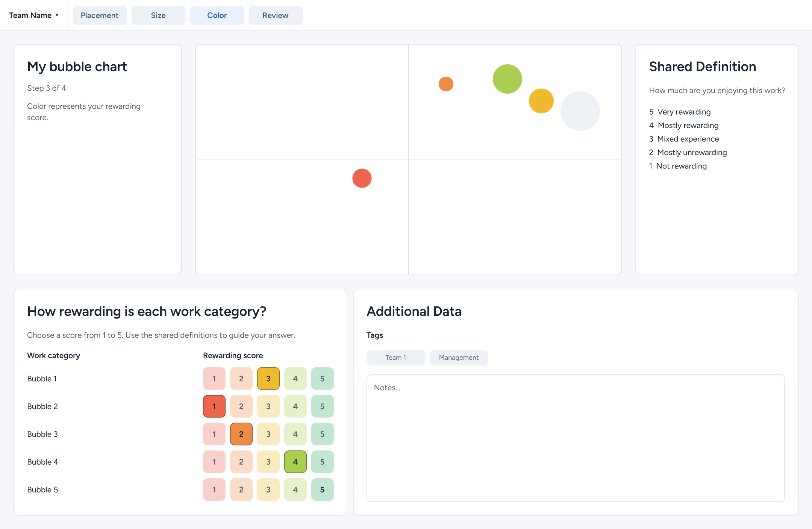Viewport: 812px width, 529px height.
Task: Select the uncolored gray bubble in chart
Action: [x=580, y=111]
